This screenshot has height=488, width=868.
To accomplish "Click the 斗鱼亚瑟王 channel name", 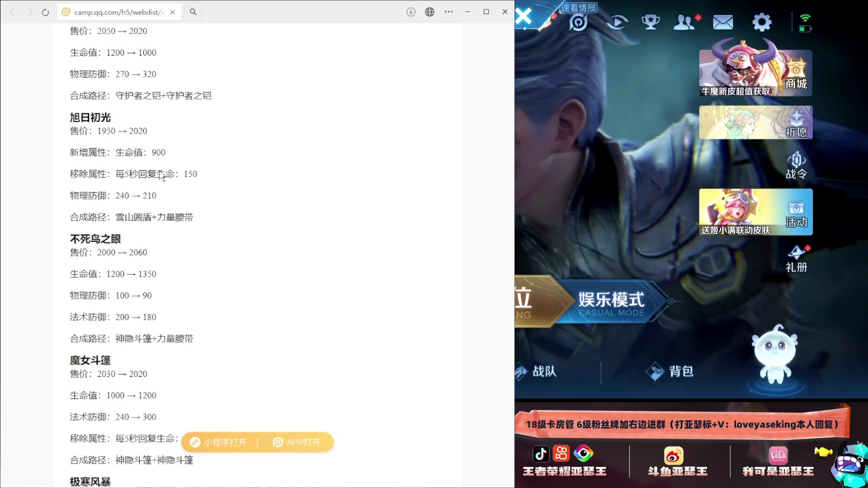I will click(x=677, y=471).
